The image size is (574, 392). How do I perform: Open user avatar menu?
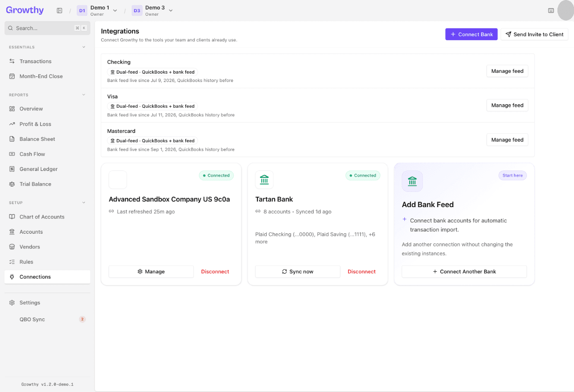566,10
